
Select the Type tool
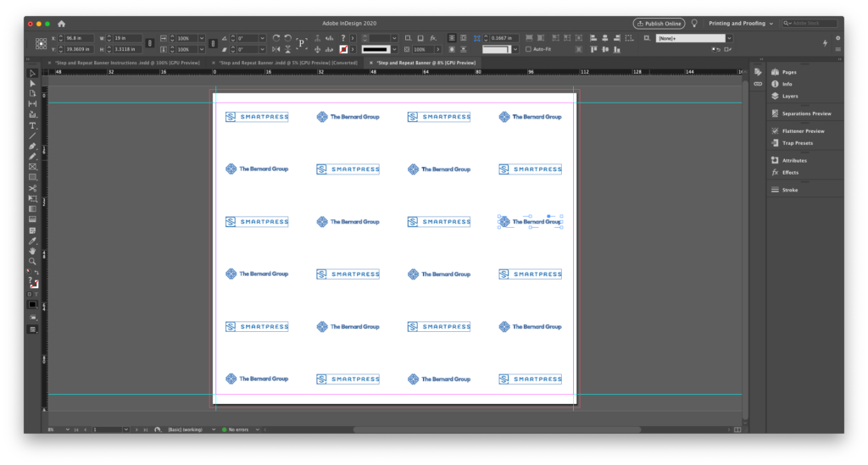[33, 125]
